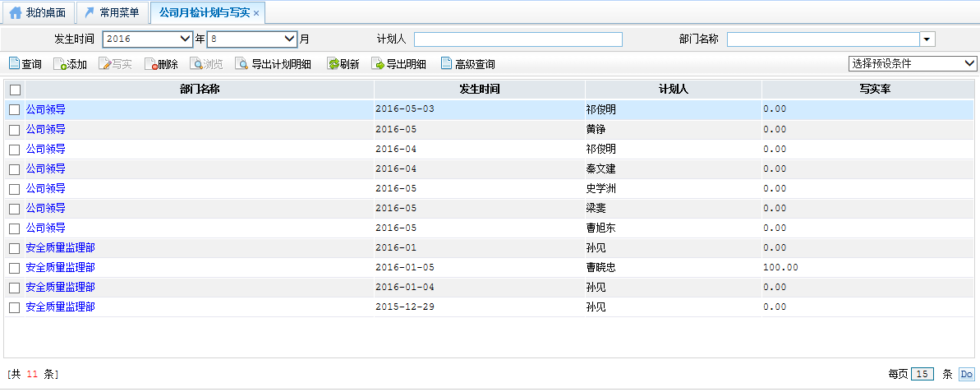Select the checkbox for 2015-12-29 row
The height and width of the screenshot is (392, 980).
point(14,307)
